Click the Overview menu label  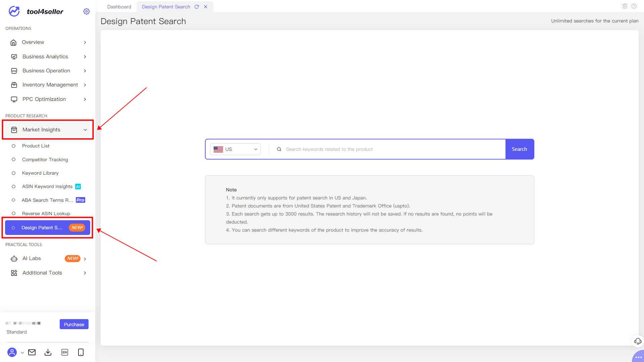click(x=33, y=42)
